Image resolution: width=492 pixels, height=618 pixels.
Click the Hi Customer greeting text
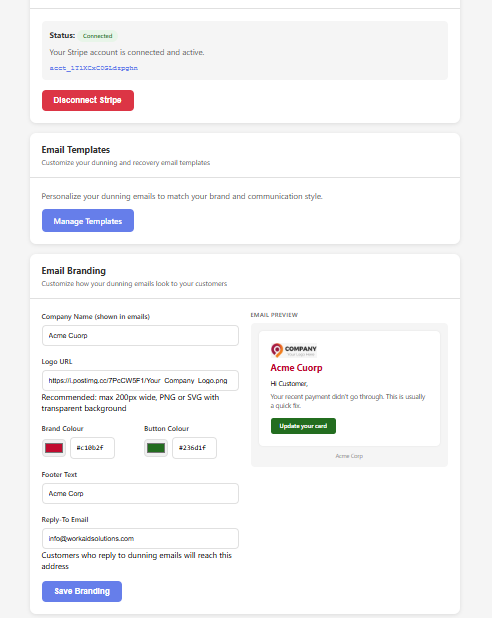tap(289, 383)
